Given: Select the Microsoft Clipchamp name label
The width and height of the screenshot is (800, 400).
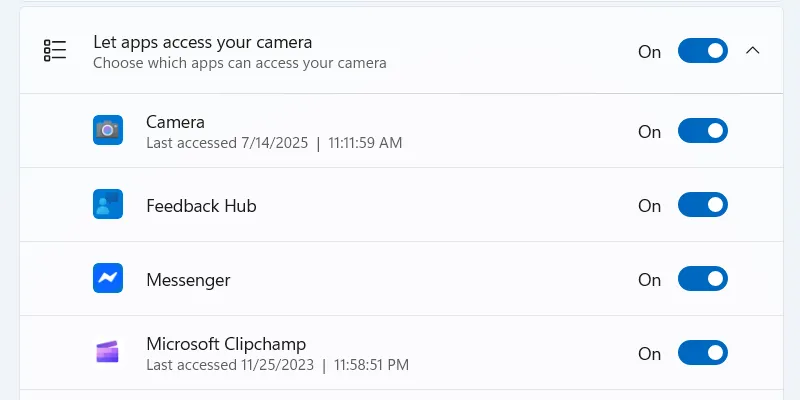Looking at the screenshot, I should coord(226,344).
